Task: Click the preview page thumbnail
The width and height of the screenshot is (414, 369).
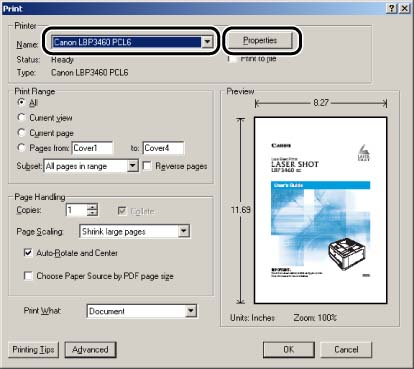Action: [x=321, y=210]
